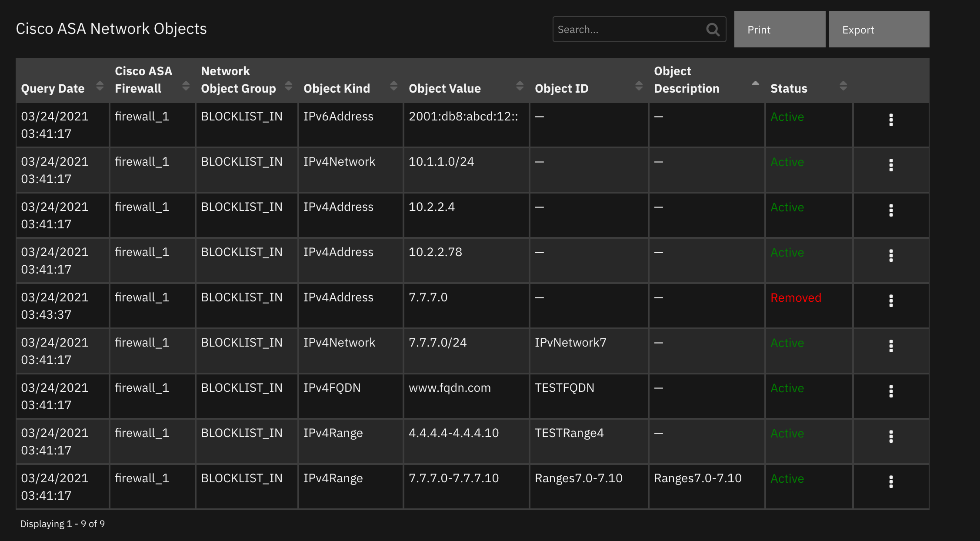This screenshot has width=980, height=541.
Task: Click the IPvNetwork7 object ID cell
Action: coord(589,351)
